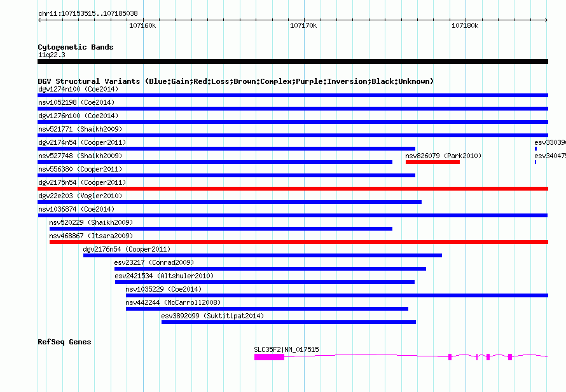Click the dgv2175n54 (Cooper2011) label
The width and height of the screenshot is (566, 392).
(x=82, y=182)
